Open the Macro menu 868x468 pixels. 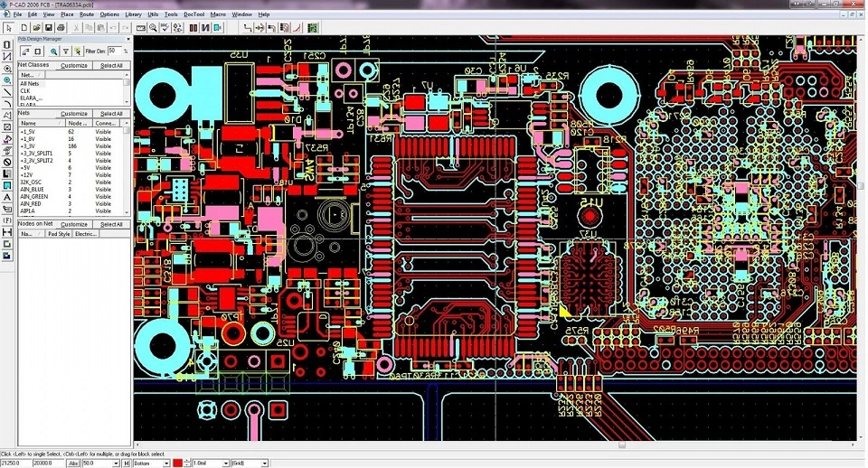(x=218, y=14)
